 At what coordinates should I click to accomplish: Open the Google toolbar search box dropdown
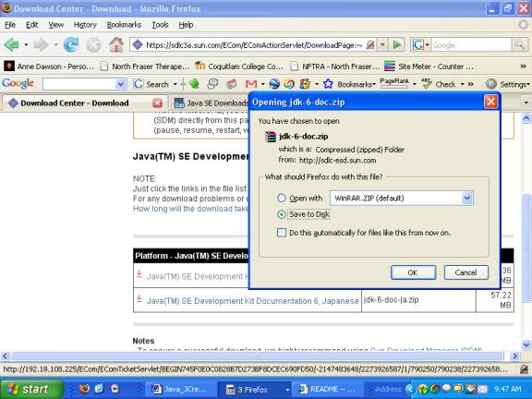coord(120,84)
